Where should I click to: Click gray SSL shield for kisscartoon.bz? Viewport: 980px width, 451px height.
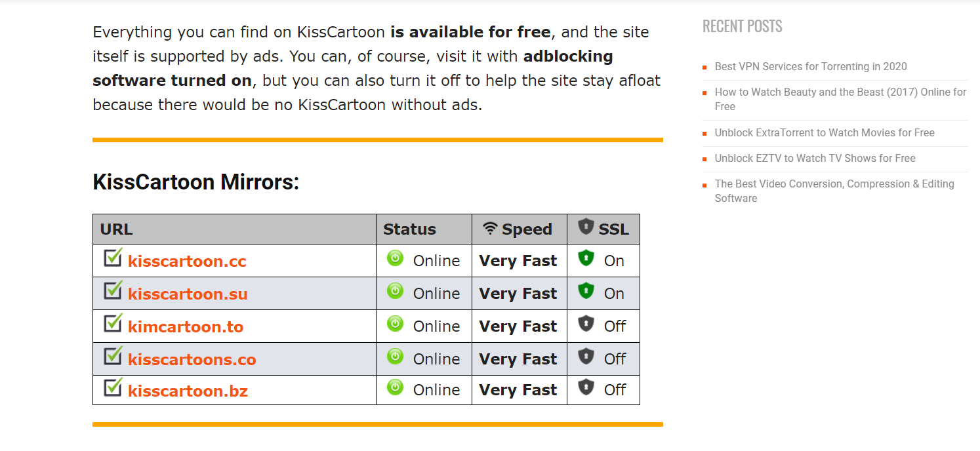tap(586, 387)
